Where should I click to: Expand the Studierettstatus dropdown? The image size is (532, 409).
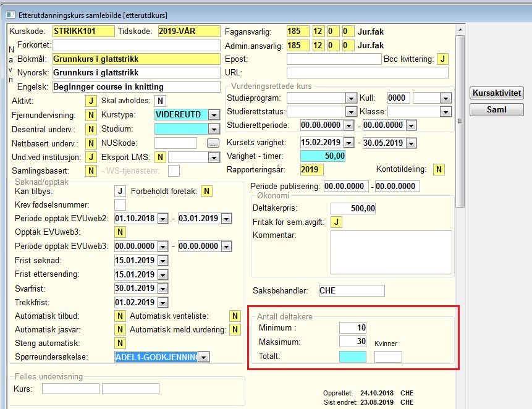[351, 112]
